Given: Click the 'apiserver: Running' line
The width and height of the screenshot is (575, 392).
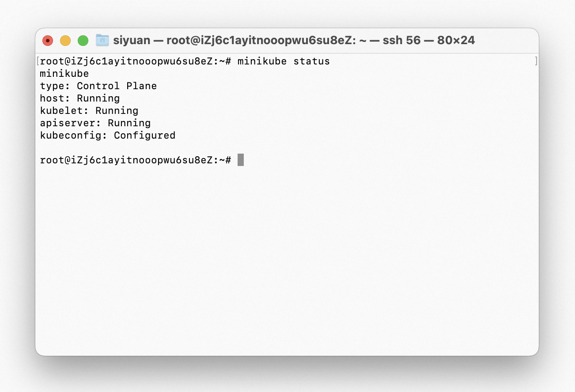Looking at the screenshot, I should click(x=95, y=123).
